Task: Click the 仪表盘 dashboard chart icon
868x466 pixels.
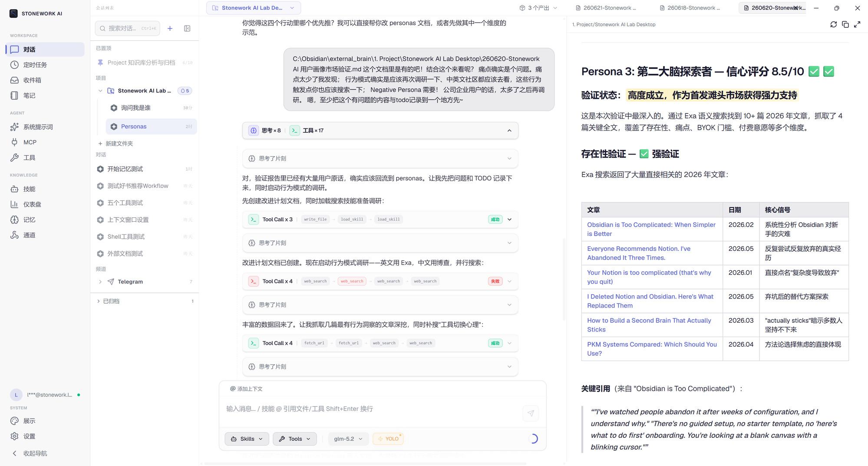Action: (x=15, y=204)
